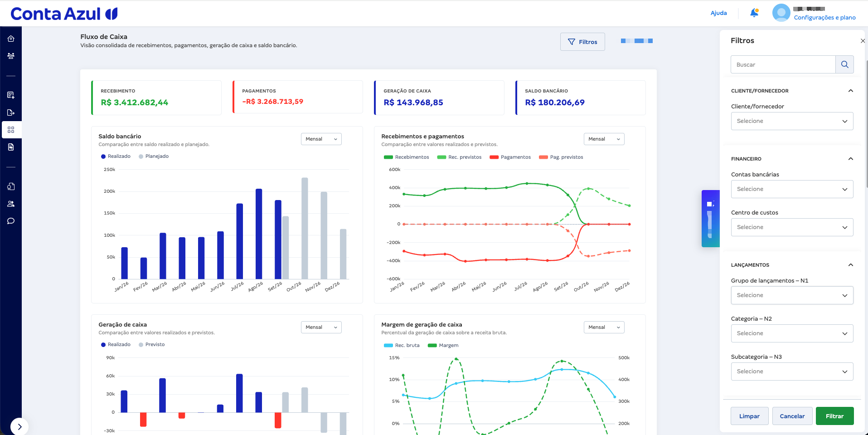Open the blue floating side widget
This screenshot has height=435, width=868.
tap(710, 219)
